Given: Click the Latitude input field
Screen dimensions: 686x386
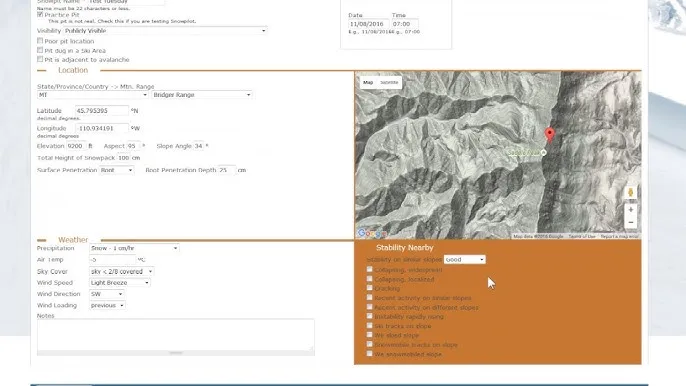Looking at the screenshot, I should [x=102, y=111].
